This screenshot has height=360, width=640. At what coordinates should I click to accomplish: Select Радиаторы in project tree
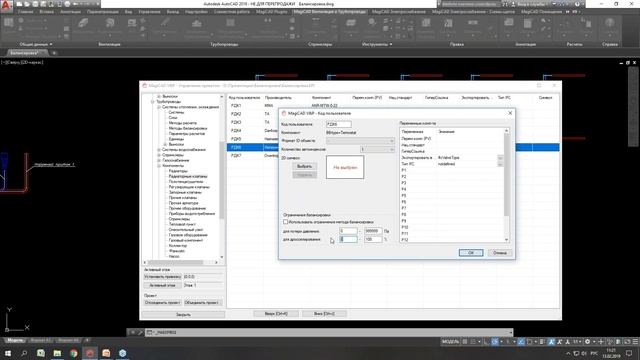pos(178,171)
